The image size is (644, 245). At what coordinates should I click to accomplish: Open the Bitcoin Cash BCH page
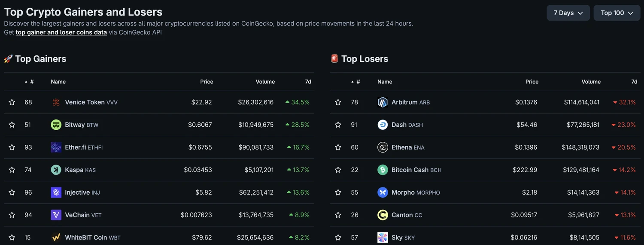click(x=416, y=170)
